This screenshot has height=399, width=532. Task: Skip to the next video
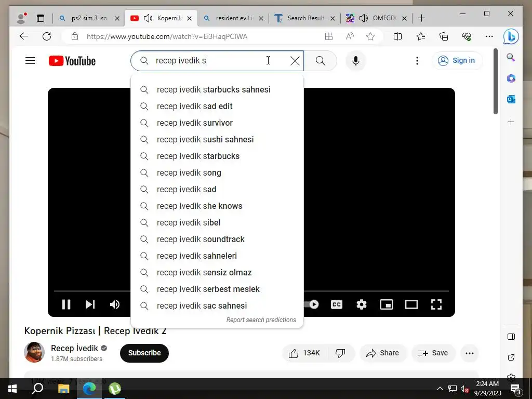(x=90, y=304)
